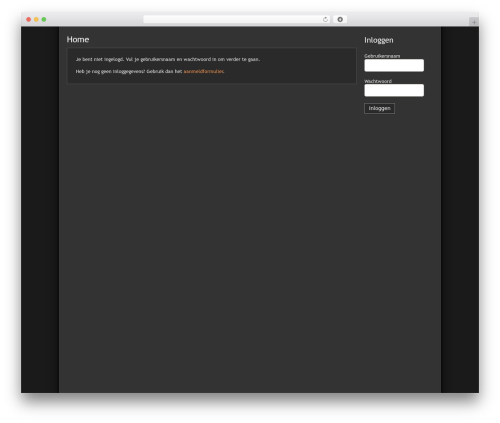This screenshot has width=500, height=423.
Task: Click the Wachtwoord label
Action: 378,81
